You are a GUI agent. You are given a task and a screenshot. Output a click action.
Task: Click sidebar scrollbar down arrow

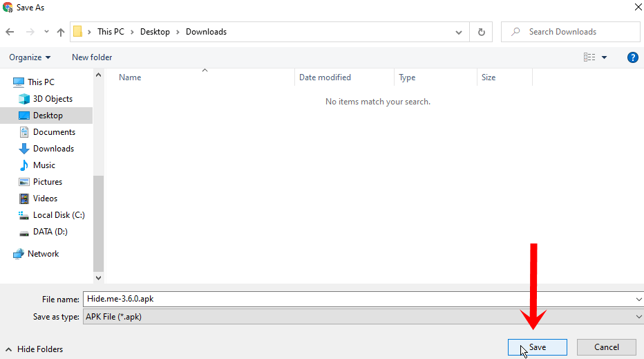pos(98,277)
